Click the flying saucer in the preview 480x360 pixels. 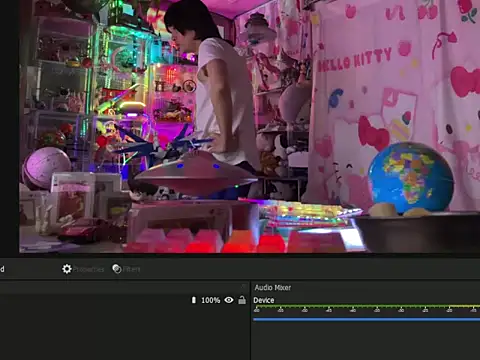click(x=196, y=173)
